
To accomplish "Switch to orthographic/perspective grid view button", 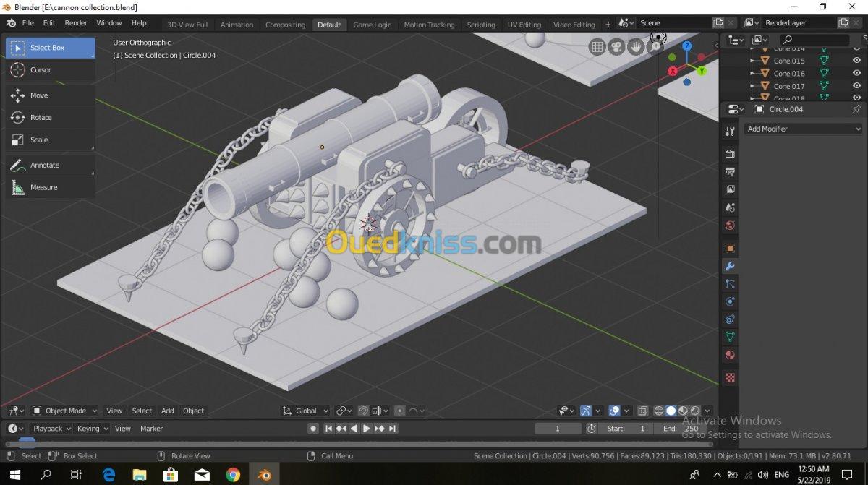I will [x=597, y=47].
